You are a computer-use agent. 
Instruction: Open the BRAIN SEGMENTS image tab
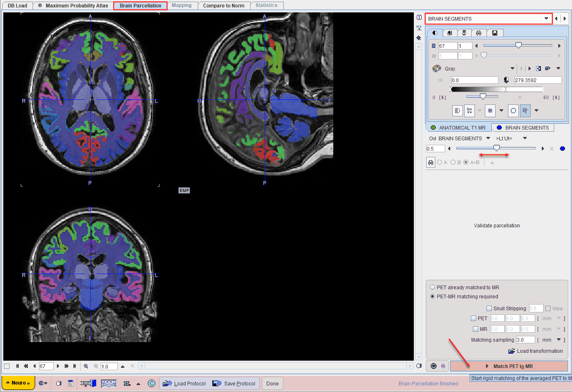(523, 128)
